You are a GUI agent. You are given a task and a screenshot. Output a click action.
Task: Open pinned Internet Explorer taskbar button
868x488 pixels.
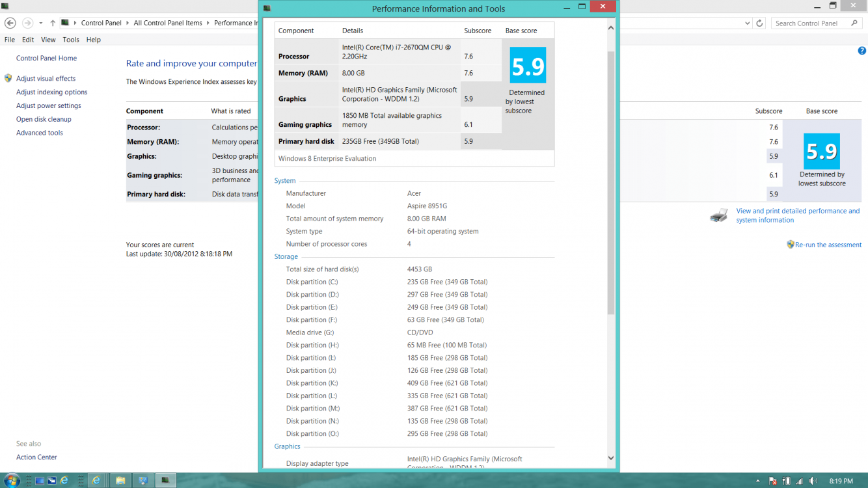point(96,480)
